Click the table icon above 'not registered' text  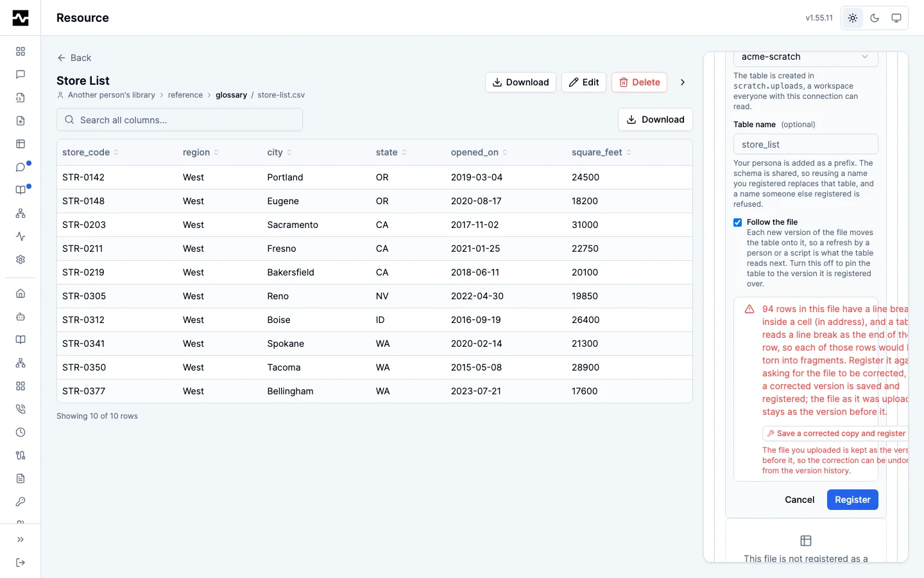click(x=806, y=541)
